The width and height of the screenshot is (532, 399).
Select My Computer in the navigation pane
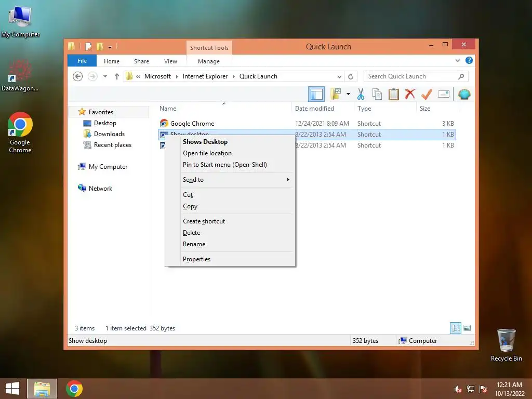[x=108, y=167]
